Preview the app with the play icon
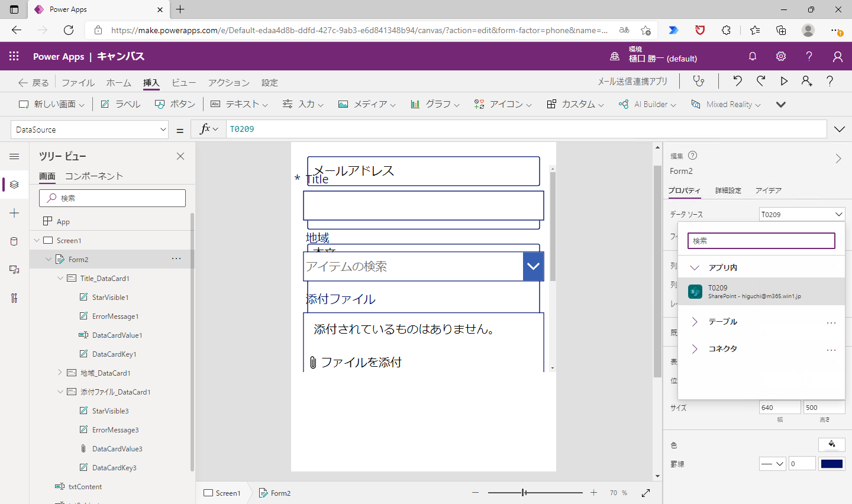Image resolution: width=852 pixels, height=504 pixels. pyautogui.click(x=784, y=81)
